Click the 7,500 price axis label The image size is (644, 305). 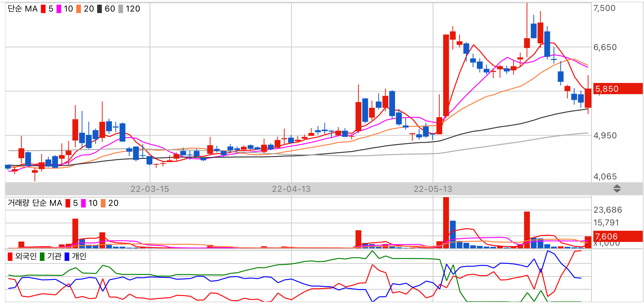point(605,8)
